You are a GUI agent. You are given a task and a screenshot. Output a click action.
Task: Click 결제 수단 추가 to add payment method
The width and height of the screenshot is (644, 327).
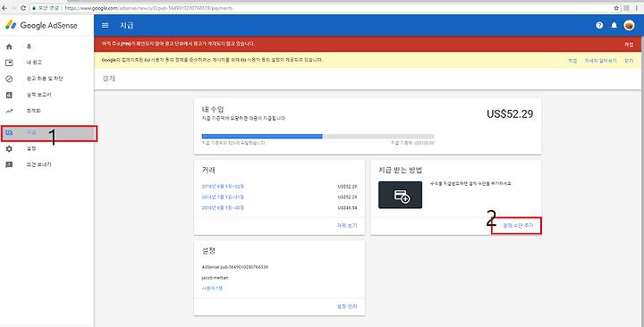pos(518,226)
